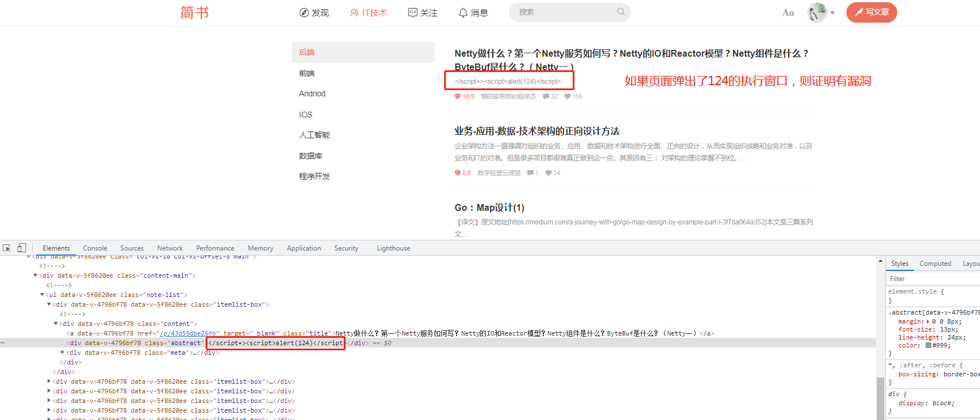Switch to the Lighthouse tab
Viewport: 980px width, 420px height.
[x=393, y=248]
